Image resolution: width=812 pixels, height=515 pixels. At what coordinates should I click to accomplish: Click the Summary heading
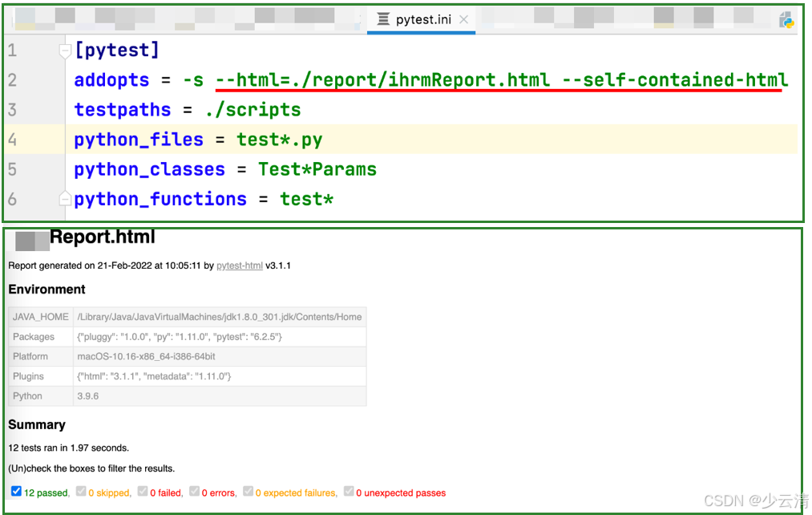(37, 425)
